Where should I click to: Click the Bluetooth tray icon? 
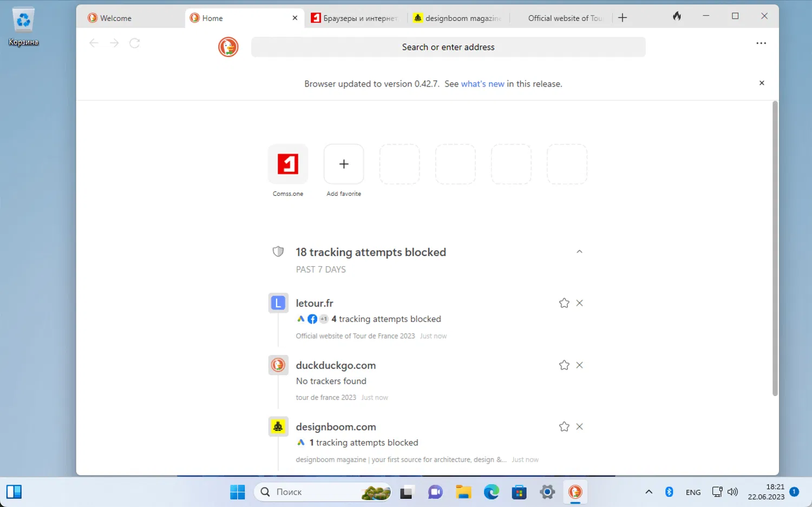[669, 492]
